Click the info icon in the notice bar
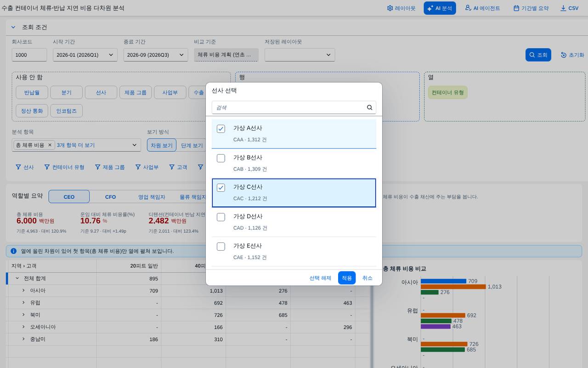Screen dimensions: 588x368 tap(14, 251)
